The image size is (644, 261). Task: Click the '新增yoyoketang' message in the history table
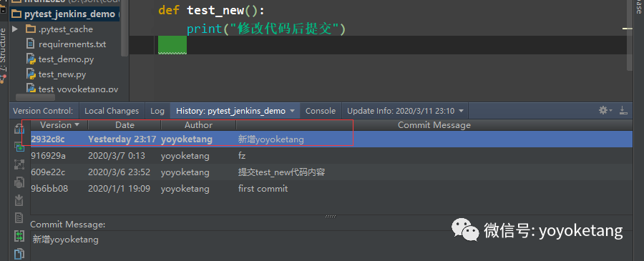270,139
